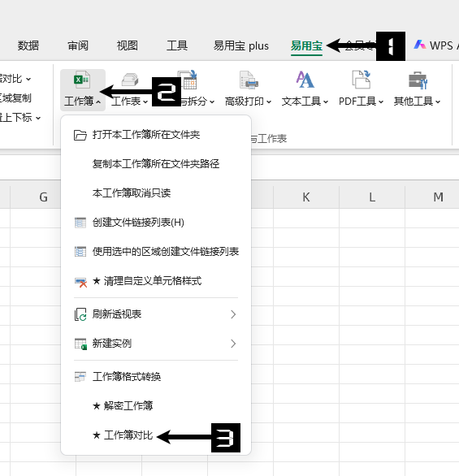Open the 其他工具 toolbox icon
Screen dimensions: 459x476
(x=418, y=80)
